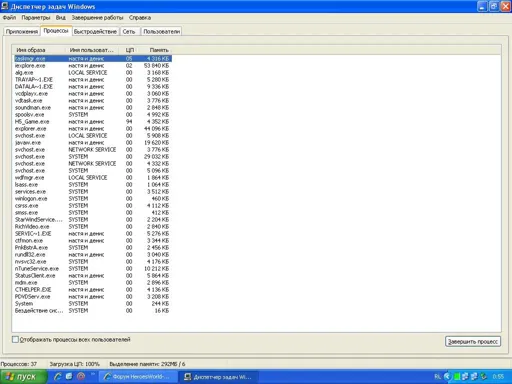Select the Процессы tab
The height and width of the screenshot is (384, 512).
tap(56, 31)
